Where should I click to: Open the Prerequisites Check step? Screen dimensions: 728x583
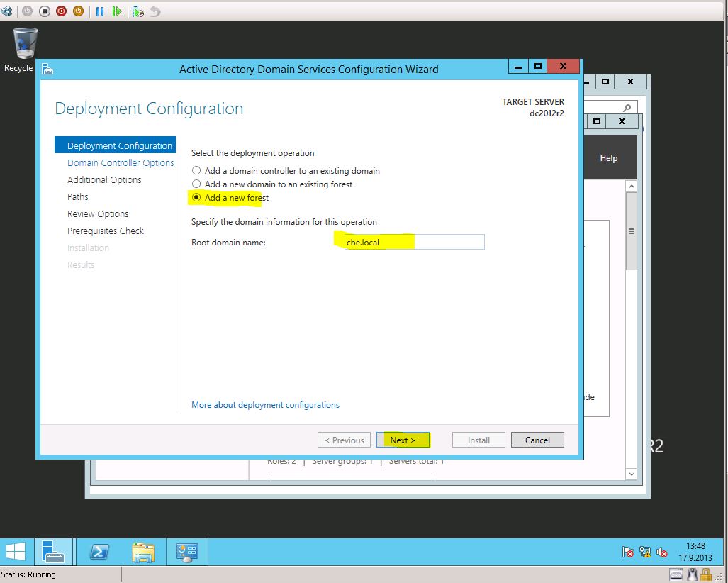coord(106,231)
